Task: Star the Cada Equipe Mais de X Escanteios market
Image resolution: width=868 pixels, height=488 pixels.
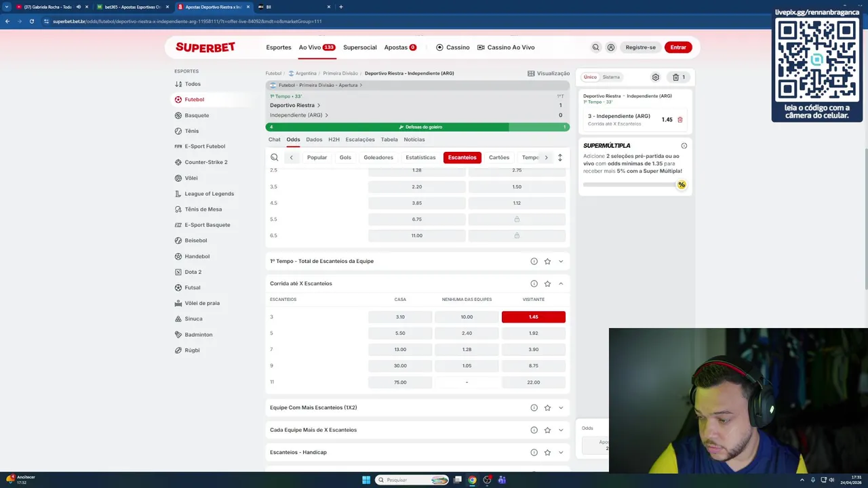Action: pos(547,430)
